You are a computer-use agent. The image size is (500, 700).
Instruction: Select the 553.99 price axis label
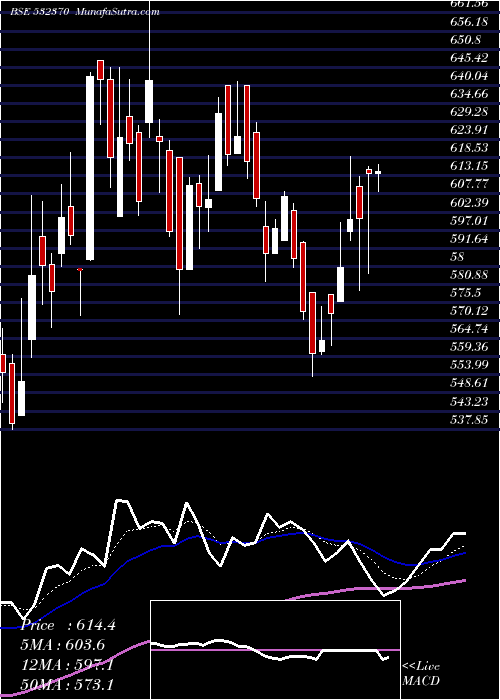(x=468, y=365)
